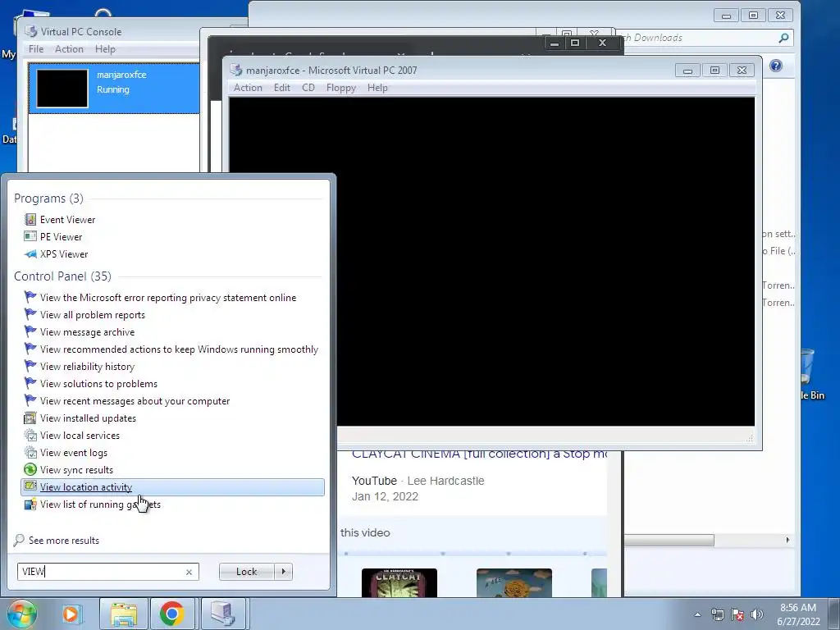Select the manjaroxfce virtual machine thumbnail
The width and height of the screenshot is (840, 630).
pos(62,89)
